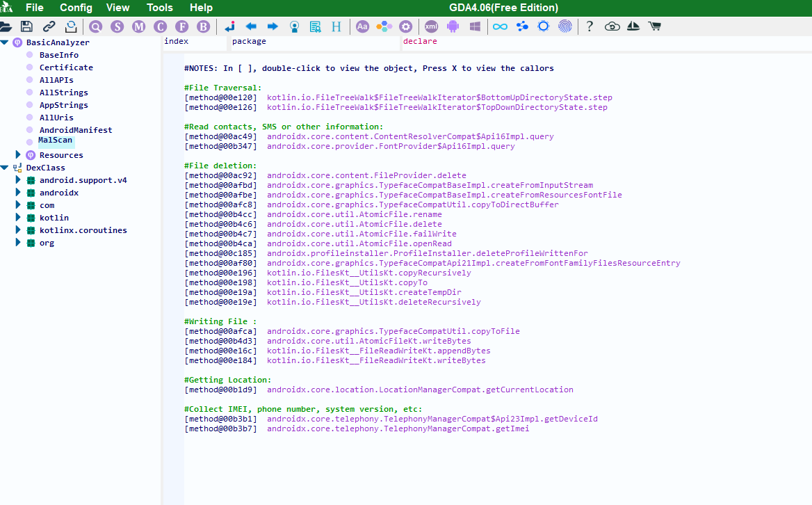This screenshot has width=812, height=505.
Task: Open the View menu
Action: click(x=117, y=8)
